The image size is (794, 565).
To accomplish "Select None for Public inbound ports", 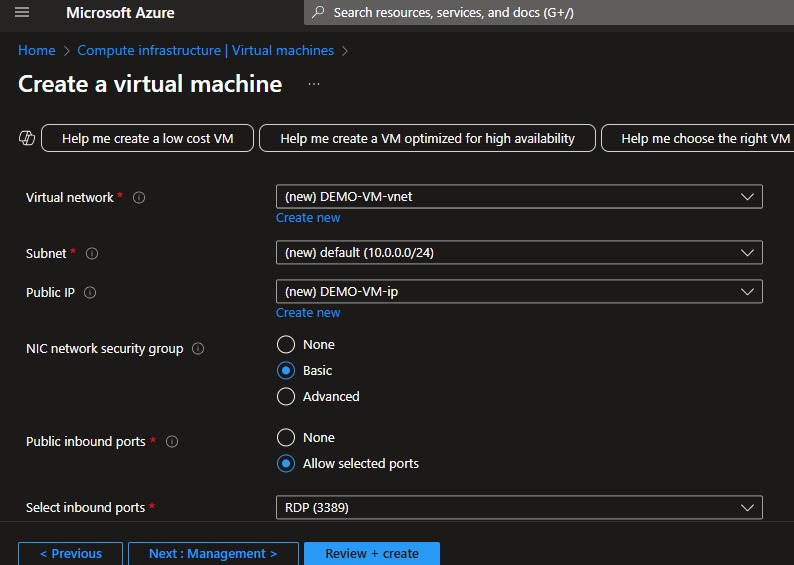I will [x=286, y=438].
